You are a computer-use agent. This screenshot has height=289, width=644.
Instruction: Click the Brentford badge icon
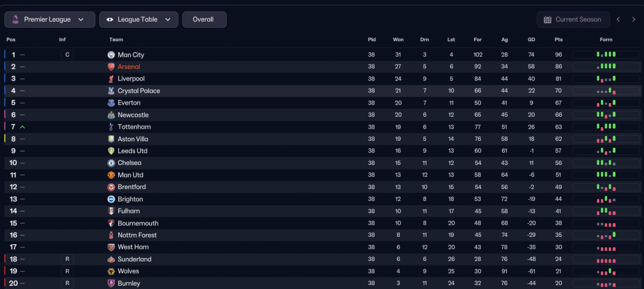click(x=111, y=187)
